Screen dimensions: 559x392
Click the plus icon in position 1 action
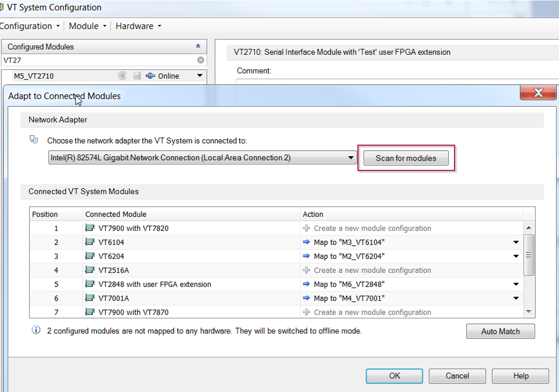pyautogui.click(x=306, y=228)
